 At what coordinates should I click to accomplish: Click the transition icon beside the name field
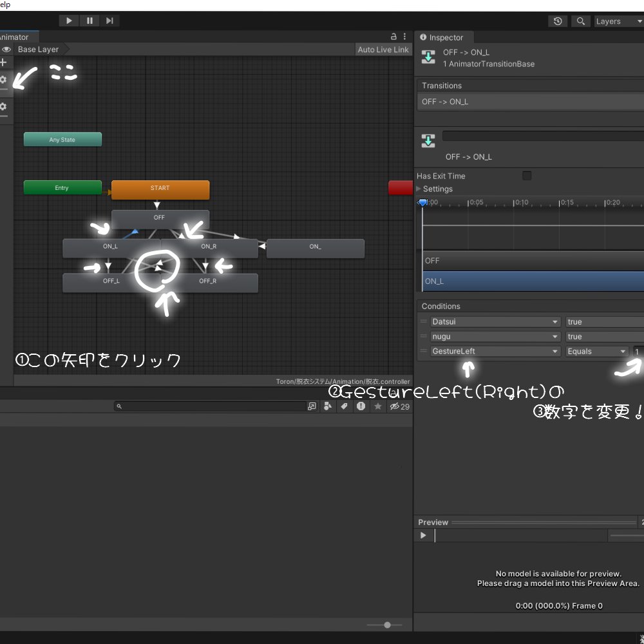(x=428, y=141)
